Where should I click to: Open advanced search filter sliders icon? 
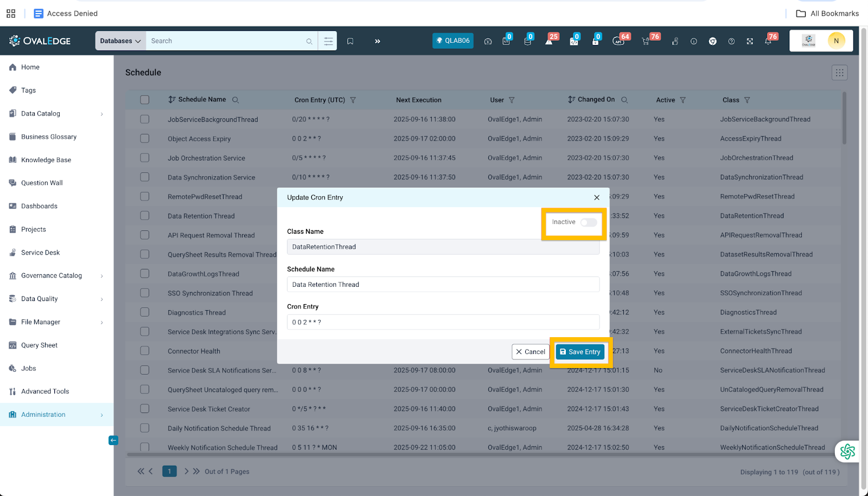[x=328, y=41]
